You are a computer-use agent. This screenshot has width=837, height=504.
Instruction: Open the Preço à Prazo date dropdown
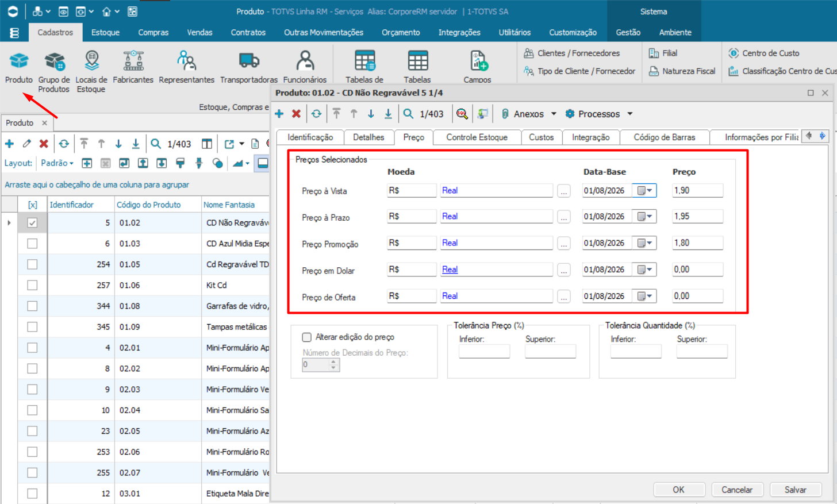[x=644, y=217]
